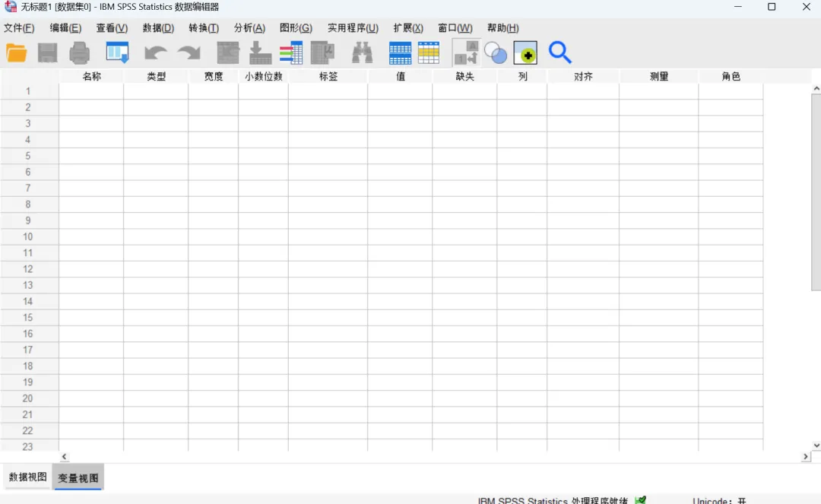
Task: Click the Save document icon
Action: pos(48,53)
